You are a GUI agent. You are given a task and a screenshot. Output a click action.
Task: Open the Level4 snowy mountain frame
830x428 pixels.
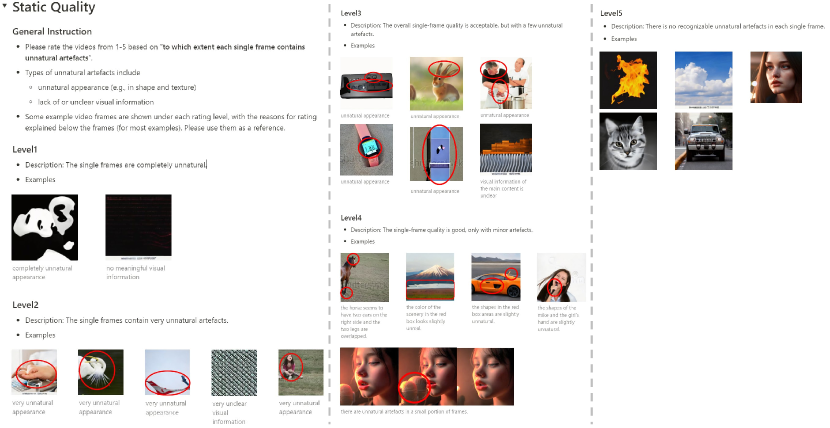click(x=430, y=277)
